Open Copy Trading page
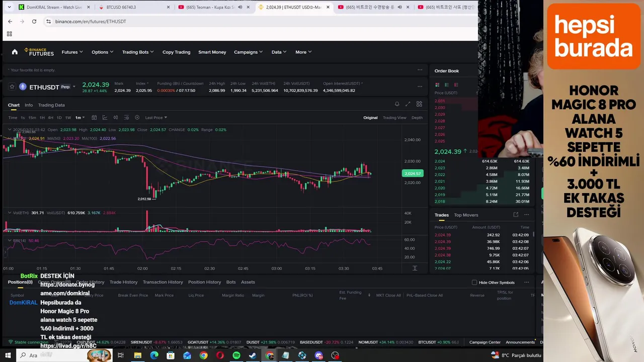The image size is (644, 362). [176, 52]
